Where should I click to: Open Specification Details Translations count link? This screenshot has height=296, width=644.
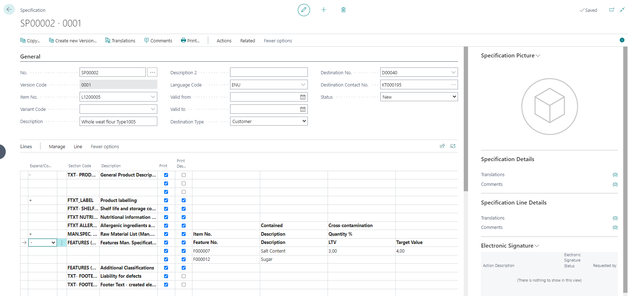tap(615, 175)
